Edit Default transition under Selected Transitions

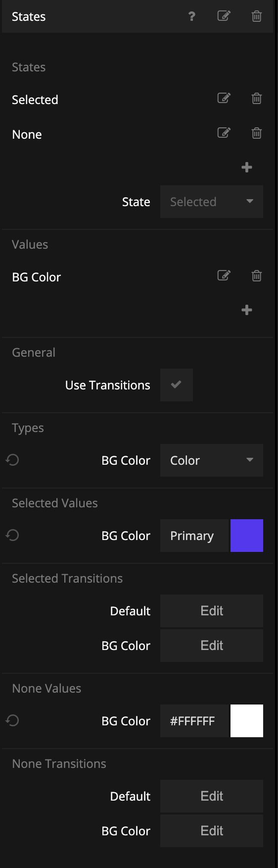click(x=212, y=611)
